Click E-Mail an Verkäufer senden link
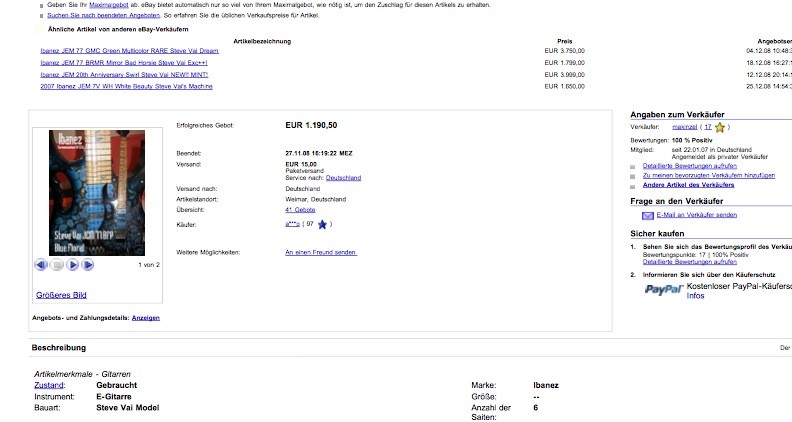Viewport: 792px width, 422px height. [x=697, y=215]
